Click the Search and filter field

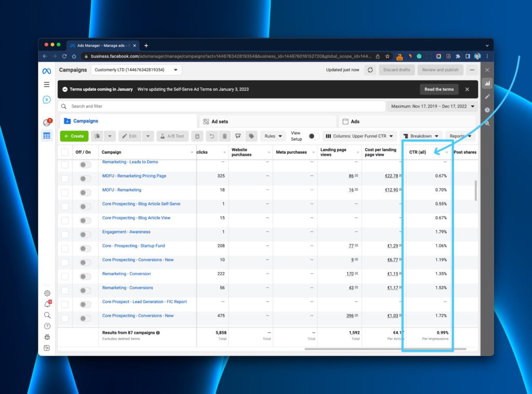(222, 106)
